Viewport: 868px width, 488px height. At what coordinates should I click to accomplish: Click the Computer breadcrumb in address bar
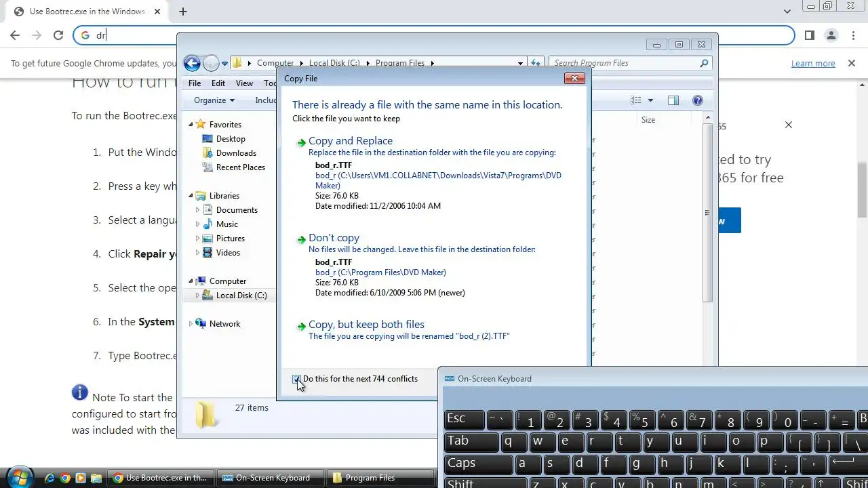point(275,63)
